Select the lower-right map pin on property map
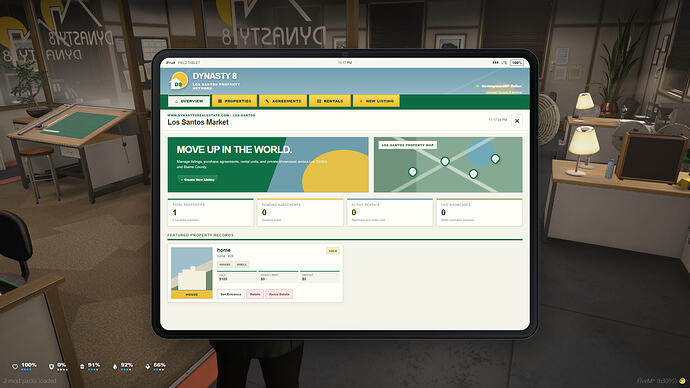The width and height of the screenshot is (690, 388). click(x=473, y=174)
